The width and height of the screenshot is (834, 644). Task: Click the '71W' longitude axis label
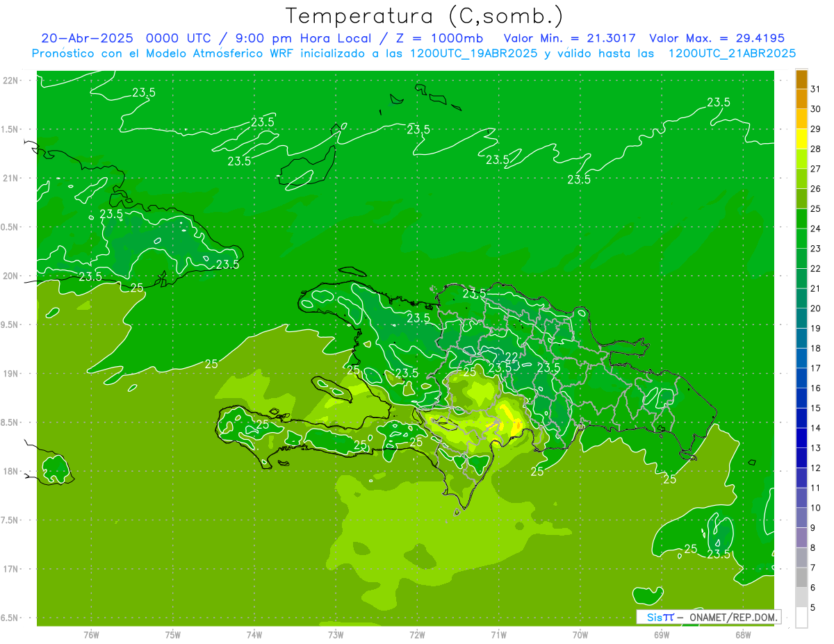click(498, 635)
